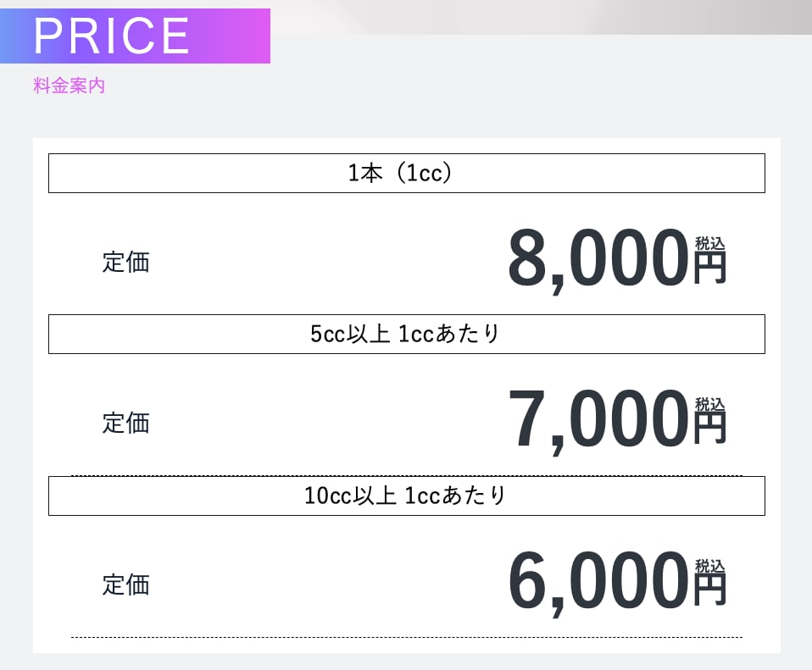Click the 税込 note above 8,000円
This screenshot has height=670, width=812.
tap(710, 243)
